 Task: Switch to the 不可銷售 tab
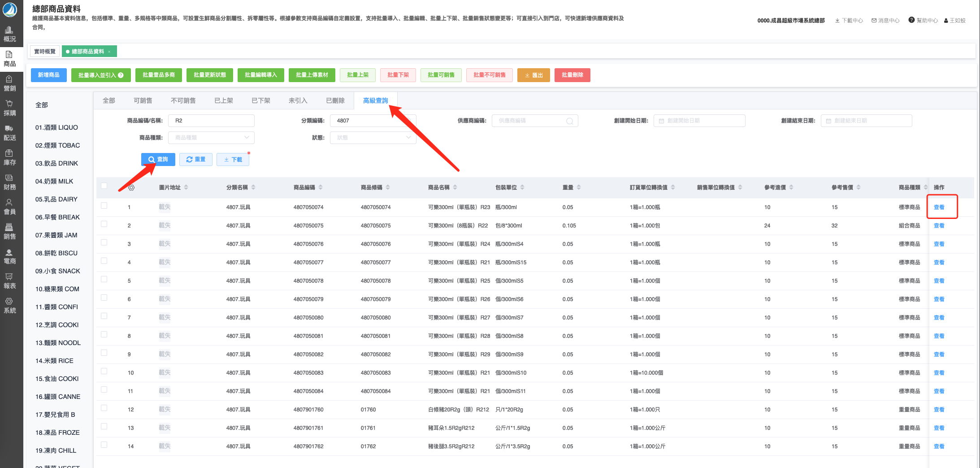(x=183, y=101)
